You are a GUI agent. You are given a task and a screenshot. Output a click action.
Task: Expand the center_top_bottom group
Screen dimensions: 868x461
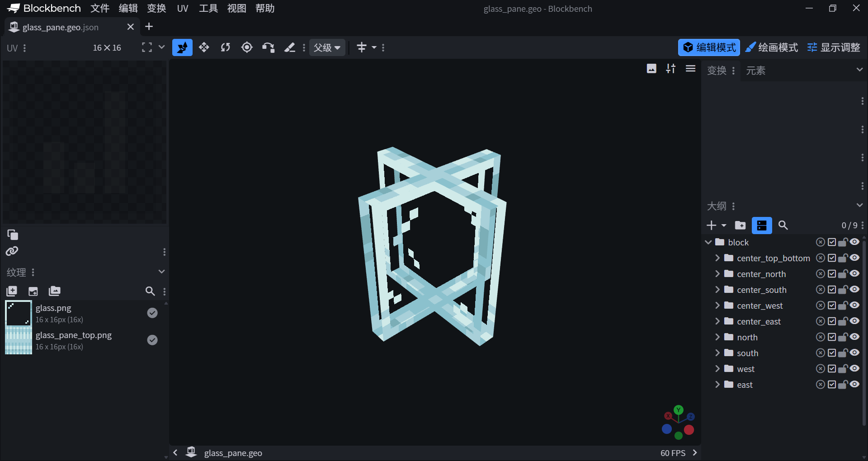(x=717, y=258)
